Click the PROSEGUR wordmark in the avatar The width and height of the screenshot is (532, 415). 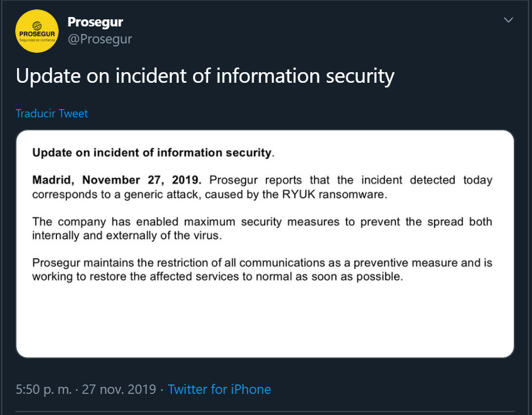[37, 33]
